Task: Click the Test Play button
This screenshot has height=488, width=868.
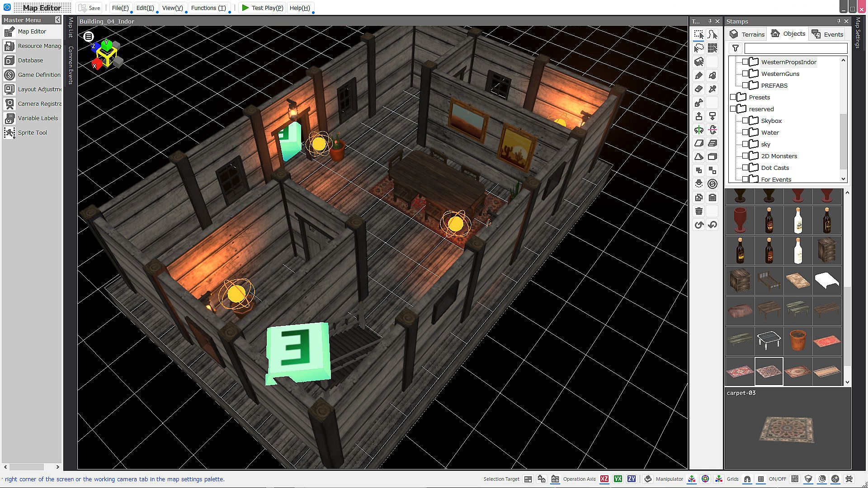Action: [262, 8]
